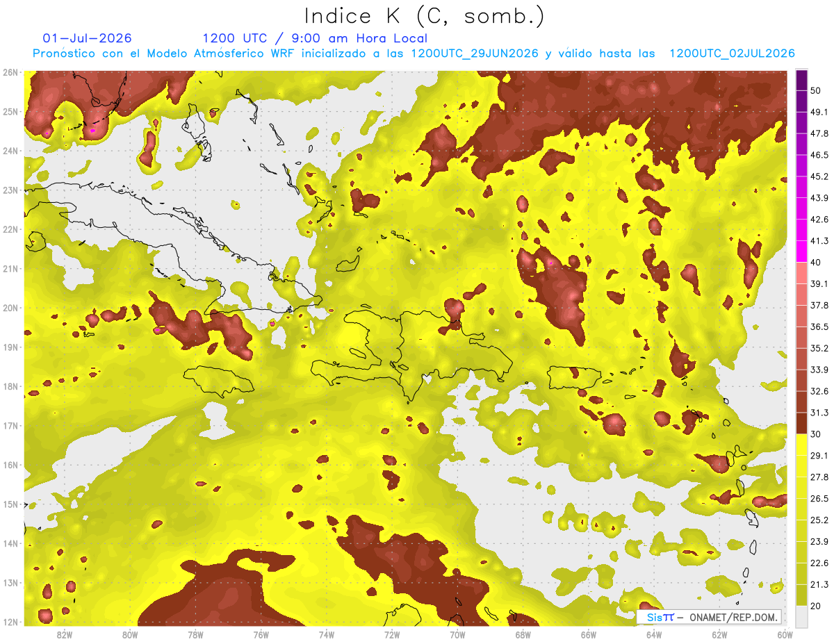Click the bright yellow colorbar swatch between 29.1 and 30
This screenshot has width=834, height=644.
point(801,445)
